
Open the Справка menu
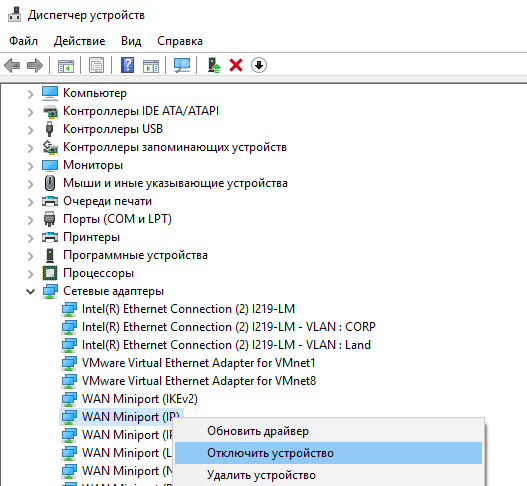pos(180,41)
